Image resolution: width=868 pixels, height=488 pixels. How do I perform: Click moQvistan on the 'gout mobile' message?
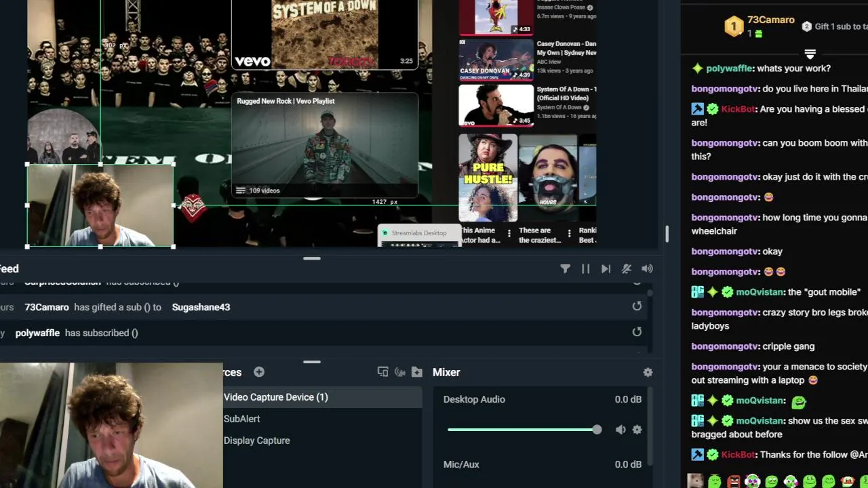coord(759,292)
